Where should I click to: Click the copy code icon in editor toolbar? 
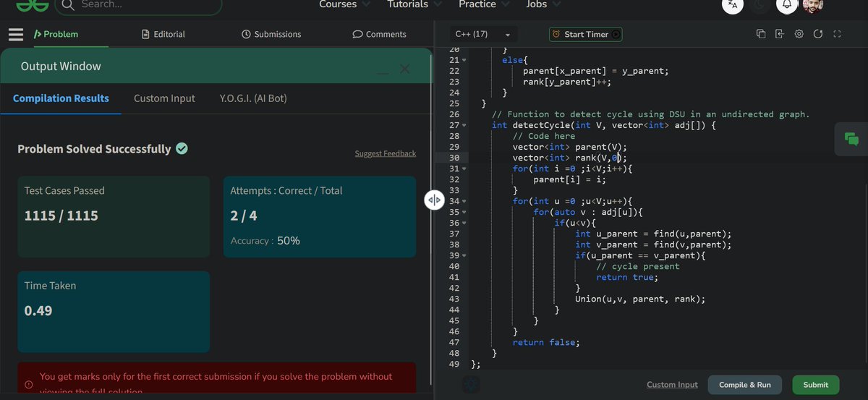761,34
